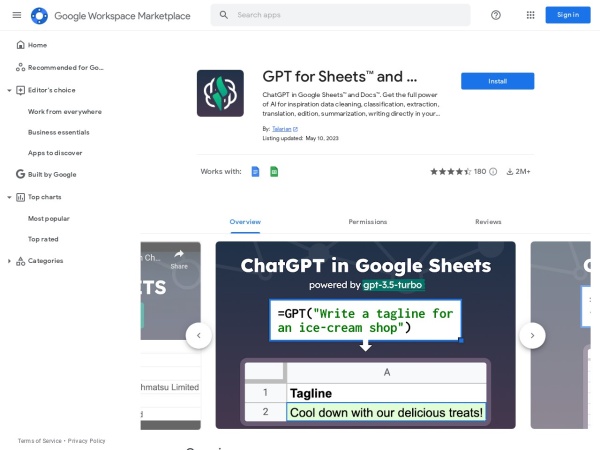This screenshot has height=450, width=600.
Task: Switch to the Overview tab
Action: pyautogui.click(x=245, y=222)
